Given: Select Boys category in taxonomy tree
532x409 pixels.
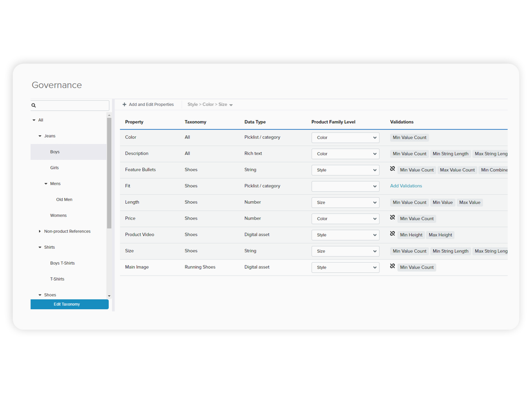Looking at the screenshot, I should pyautogui.click(x=55, y=152).
